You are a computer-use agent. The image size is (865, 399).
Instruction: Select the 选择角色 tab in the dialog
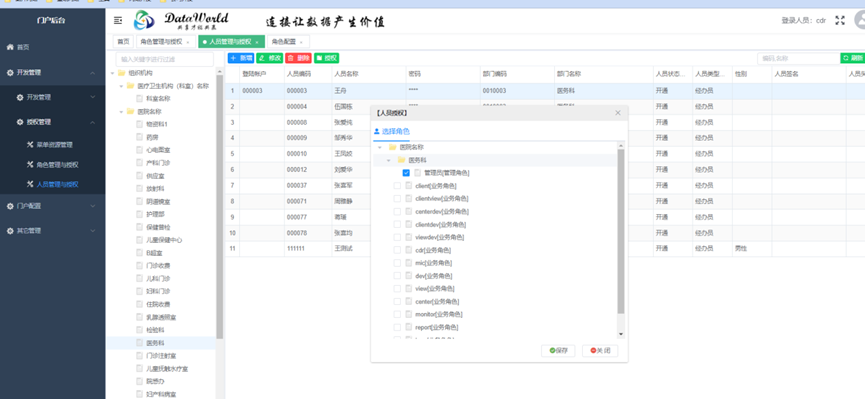click(392, 132)
